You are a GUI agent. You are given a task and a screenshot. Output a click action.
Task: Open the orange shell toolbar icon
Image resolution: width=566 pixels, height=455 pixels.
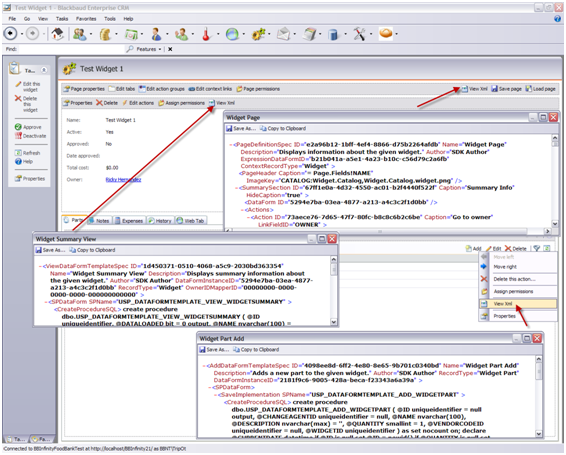click(x=386, y=34)
